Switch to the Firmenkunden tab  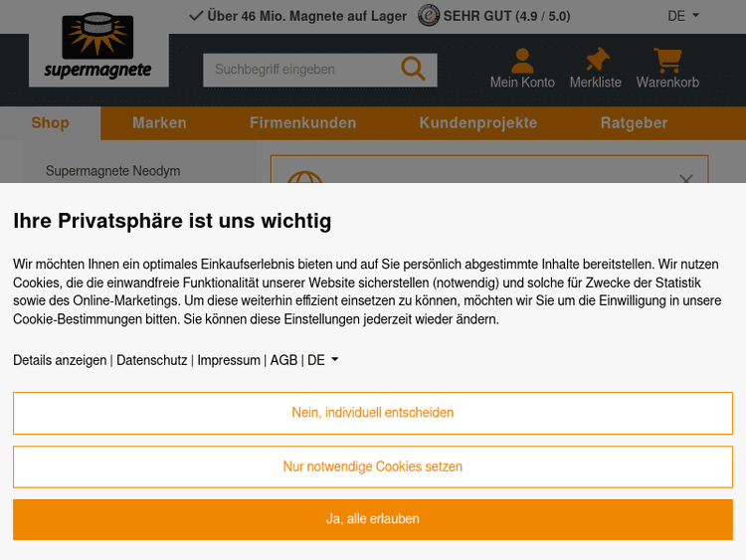302,123
